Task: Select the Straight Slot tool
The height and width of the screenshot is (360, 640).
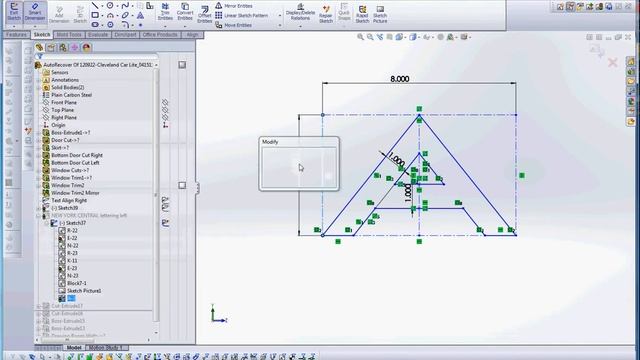Action: pos(95,25)
